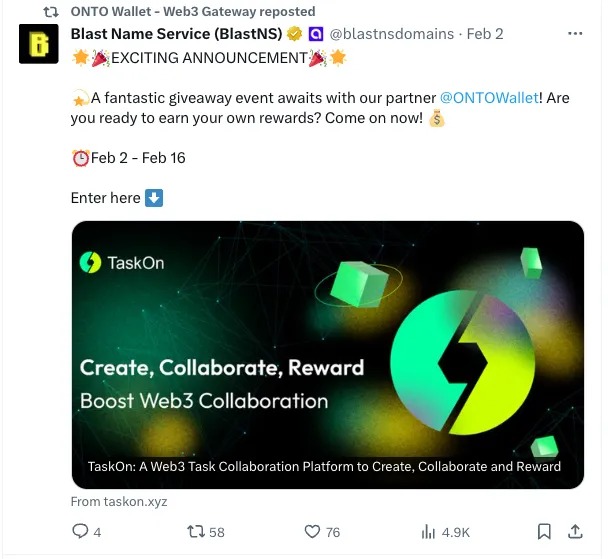Click the From taskon.xyz source link
Screen dimensions: 608x559
pos(119,501)
